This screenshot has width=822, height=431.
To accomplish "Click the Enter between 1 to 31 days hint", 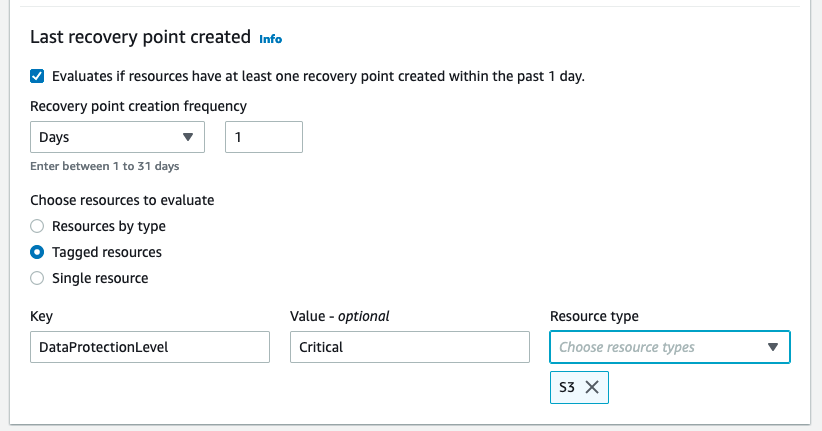I will [x=105, y=166].
